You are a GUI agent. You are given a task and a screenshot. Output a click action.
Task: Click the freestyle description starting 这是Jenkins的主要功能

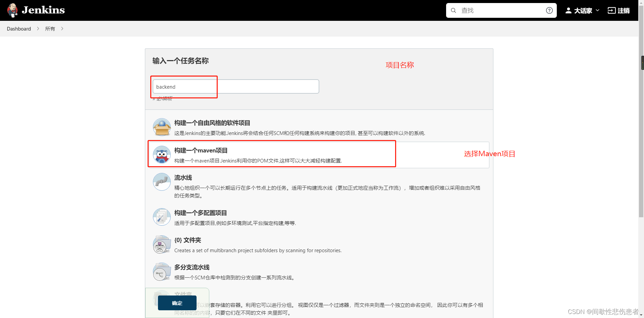point(300,133)
